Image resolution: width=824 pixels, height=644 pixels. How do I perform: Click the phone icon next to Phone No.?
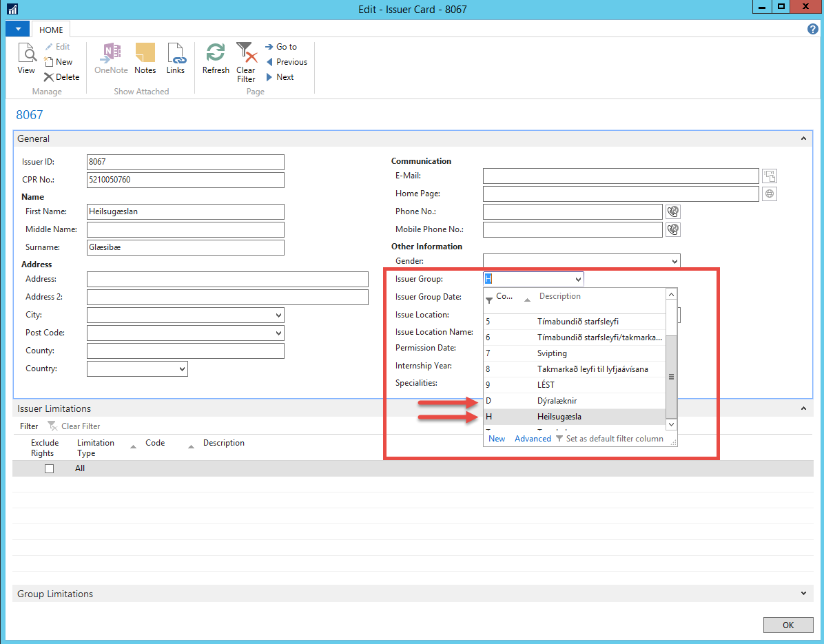pos(673,211)
